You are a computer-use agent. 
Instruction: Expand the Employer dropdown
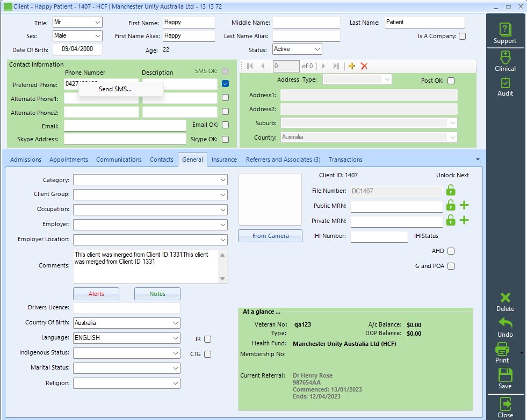click(223, 225)
